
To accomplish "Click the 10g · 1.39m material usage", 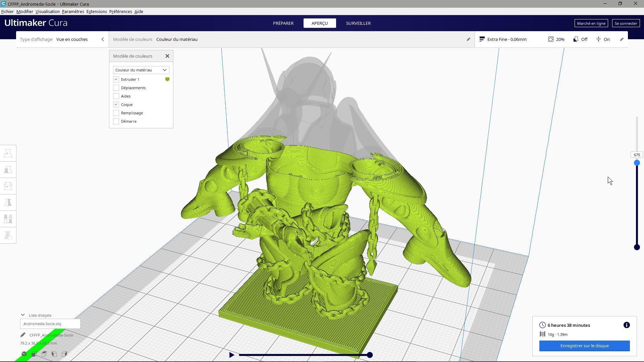I will [x=557, y=334].
